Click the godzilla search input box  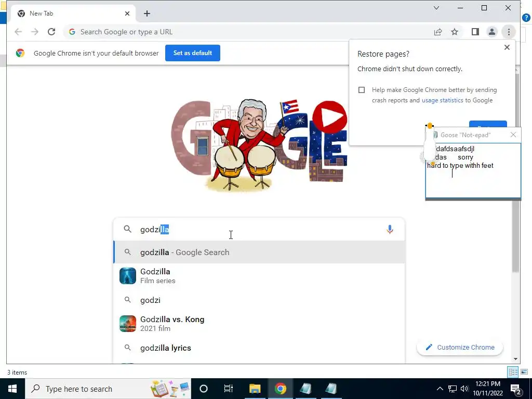coord(259,229)
